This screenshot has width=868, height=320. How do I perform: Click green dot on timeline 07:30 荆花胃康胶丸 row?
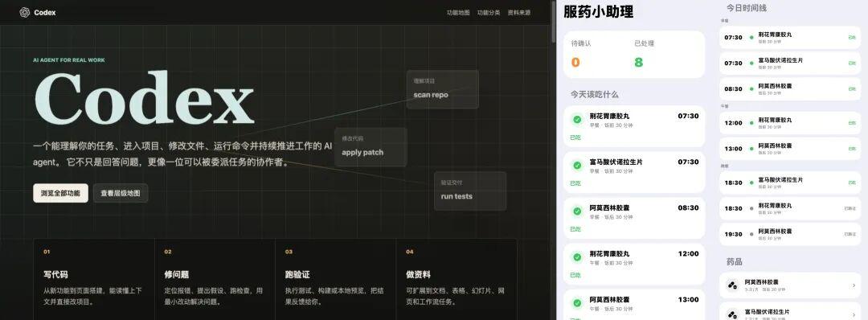click(x=751, y=38)
